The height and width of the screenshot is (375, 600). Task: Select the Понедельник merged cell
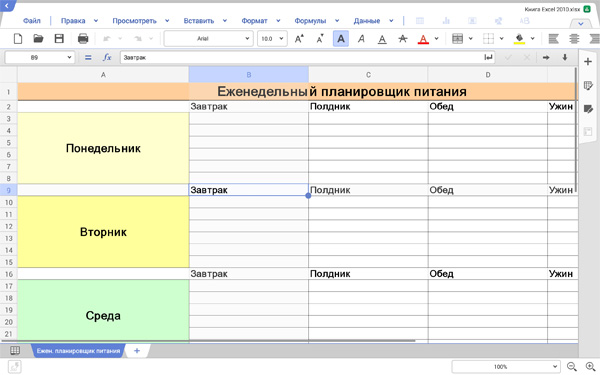coord(103,148)
